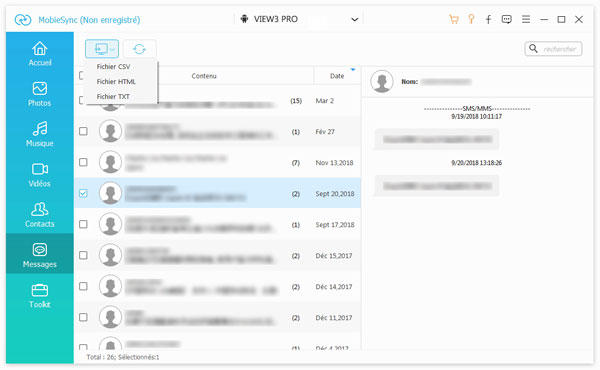This screenshot has width=600, height=370.
Task: Click the avatar of the Déc 11,2017 conversation
Action: coord(111,317)
